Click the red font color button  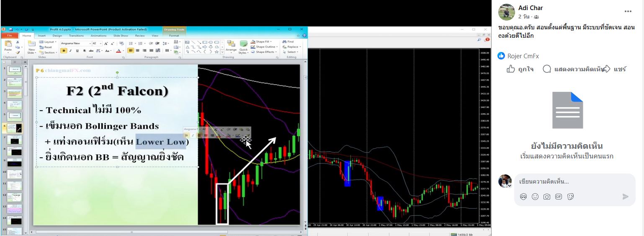118,51
